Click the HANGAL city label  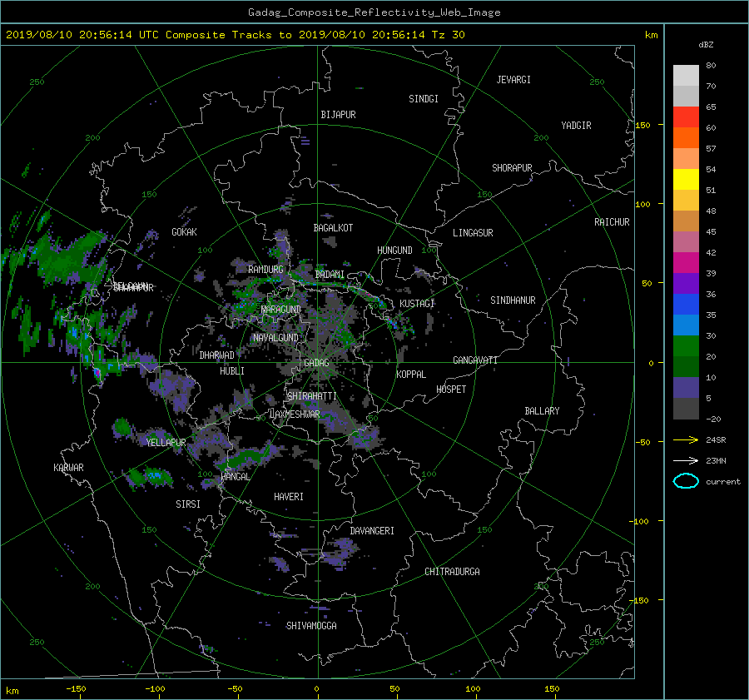pos(235,477)
